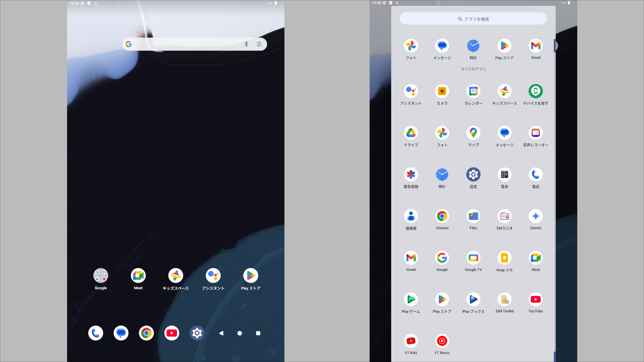Open YouTube from the dock

[x=172, y=333]
